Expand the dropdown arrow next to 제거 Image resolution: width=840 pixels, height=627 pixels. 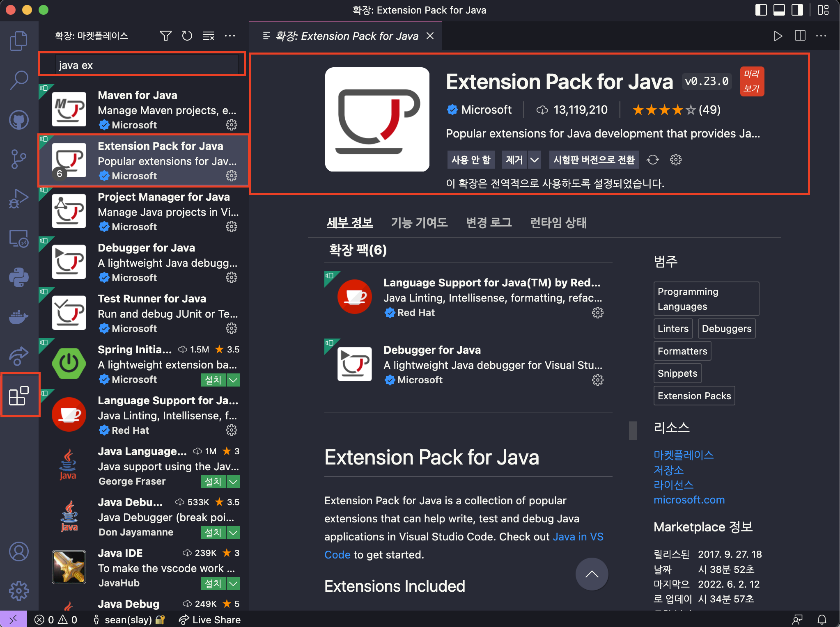[534, 160]
